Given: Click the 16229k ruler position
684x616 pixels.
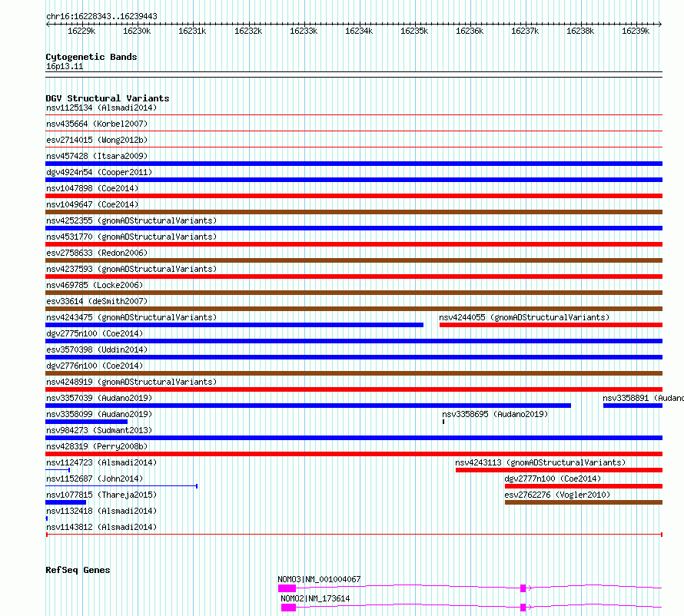Looking at the screenshot, I should pyautogui.click(x=81, y=31).
